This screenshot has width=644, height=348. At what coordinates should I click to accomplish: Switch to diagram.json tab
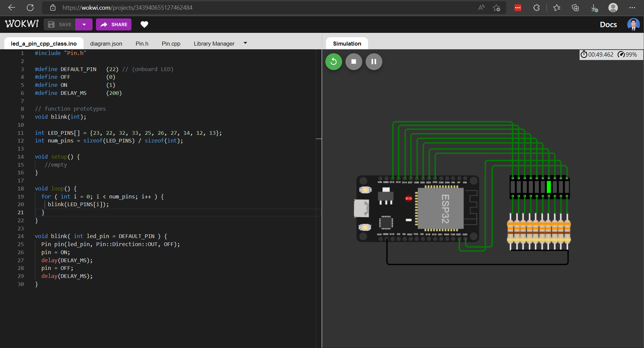point(106,44)
